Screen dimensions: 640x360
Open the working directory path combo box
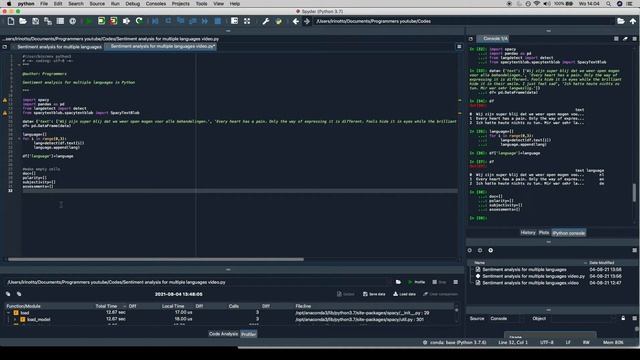[464, 21]
